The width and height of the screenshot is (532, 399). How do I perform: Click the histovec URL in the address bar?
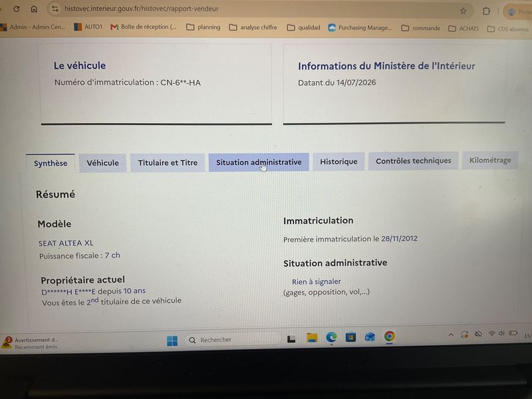pos(142,9)
